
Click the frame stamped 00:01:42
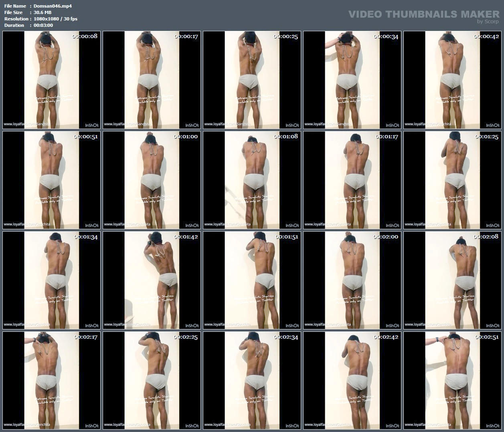[x=152, y=280]
